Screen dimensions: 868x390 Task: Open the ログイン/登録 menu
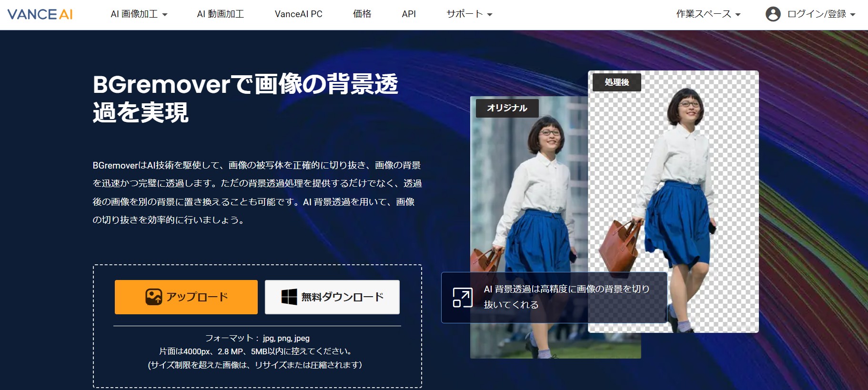821,14
